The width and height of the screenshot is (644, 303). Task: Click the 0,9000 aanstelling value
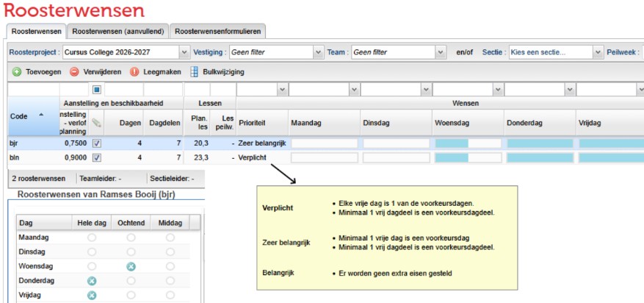tap(75, 157)
